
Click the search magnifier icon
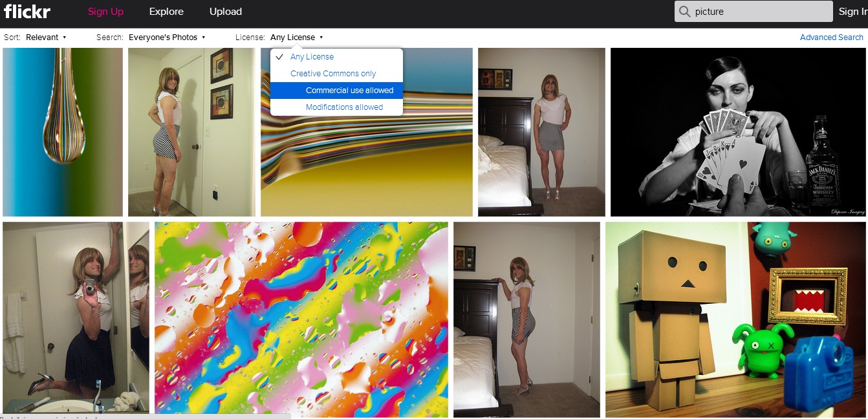[x=684, y=12]
